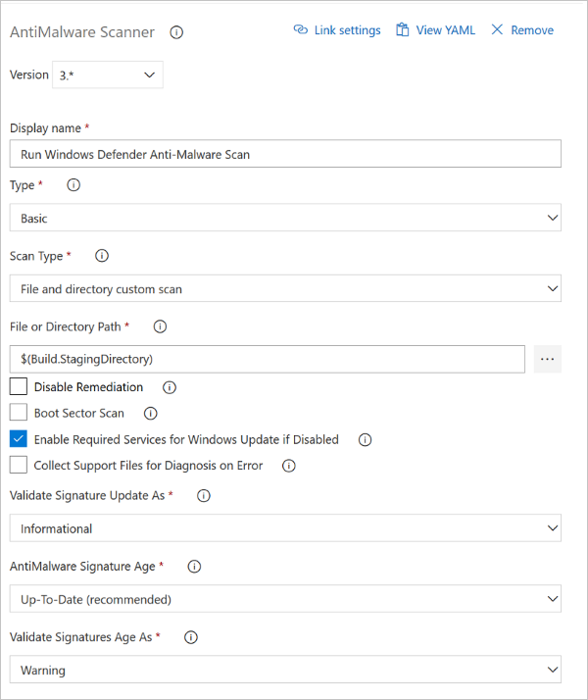The image size is (588, 700).
Task: Open the Type dropdown showing Basic
Action: tap(285, 218)
